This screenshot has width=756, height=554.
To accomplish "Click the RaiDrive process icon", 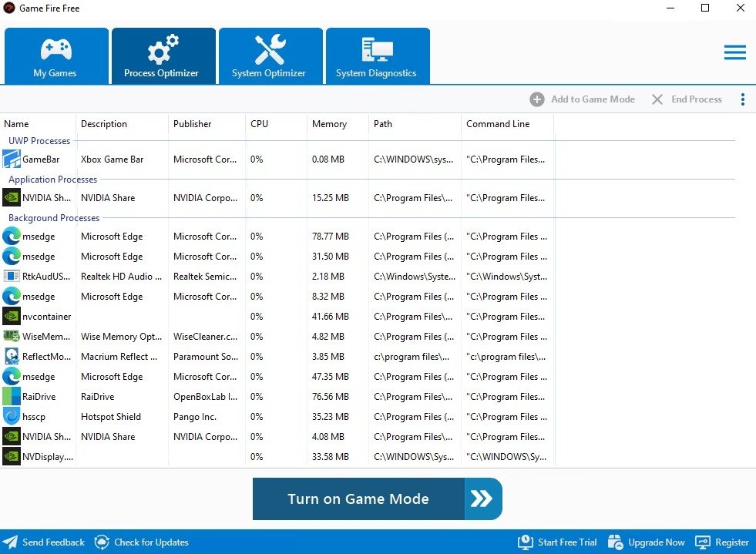I will (12, 396).
